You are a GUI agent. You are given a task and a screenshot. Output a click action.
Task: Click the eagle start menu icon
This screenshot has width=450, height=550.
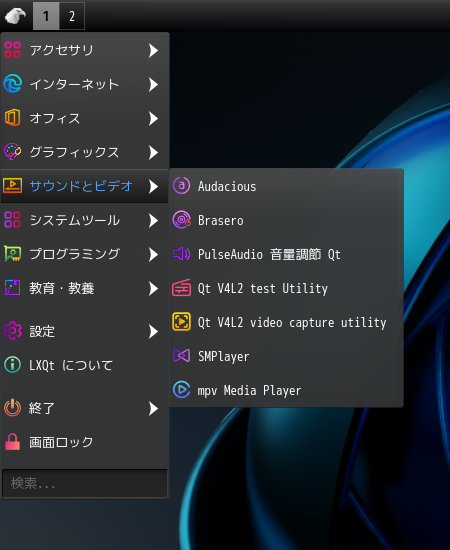click(16, 16)
